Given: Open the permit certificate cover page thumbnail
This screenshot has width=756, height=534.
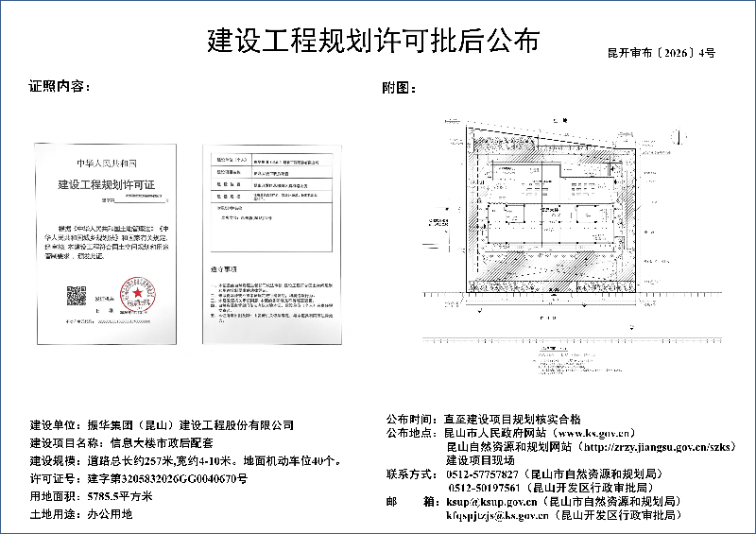Looking at the screenshot, I should tap(107, 244).
